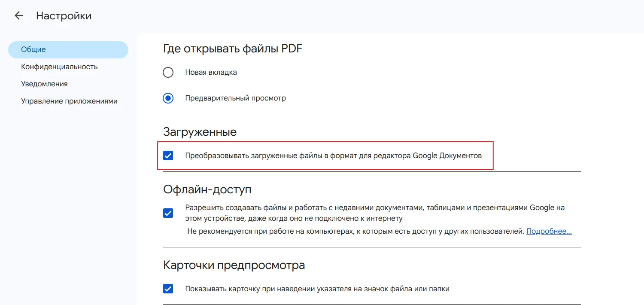
Task: Click the Карточки предпросмотра section heading
Action: tap(234, 265)
